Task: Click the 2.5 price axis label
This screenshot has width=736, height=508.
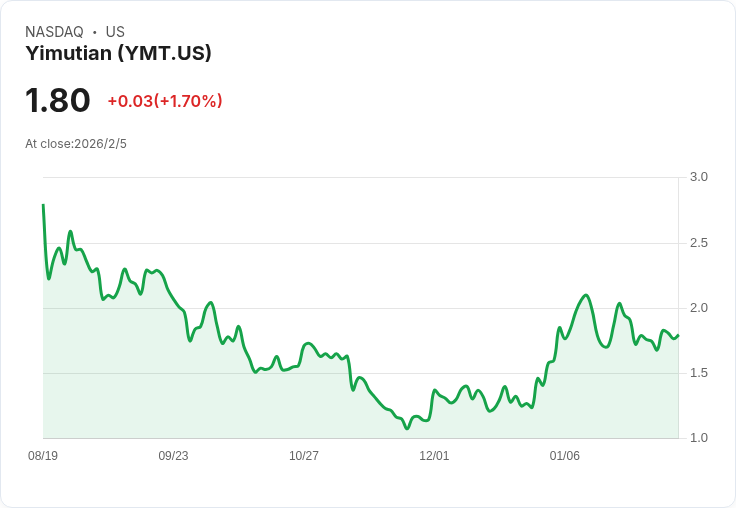Action: [698, 243]
